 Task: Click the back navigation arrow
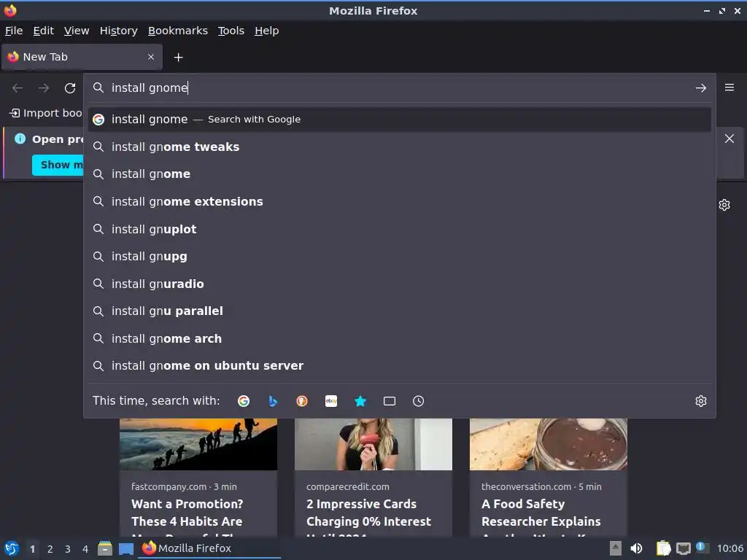[18, 88]
